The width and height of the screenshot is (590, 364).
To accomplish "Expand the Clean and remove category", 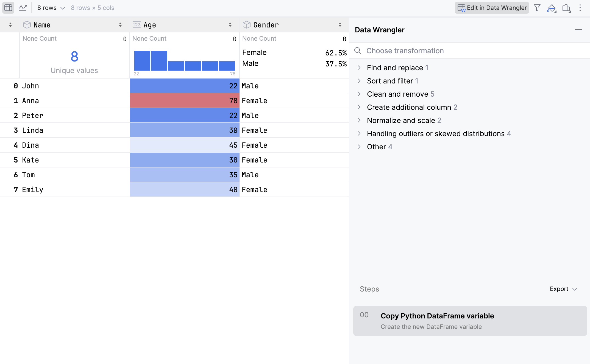I will pyautogui.click(x=400, y=94).
